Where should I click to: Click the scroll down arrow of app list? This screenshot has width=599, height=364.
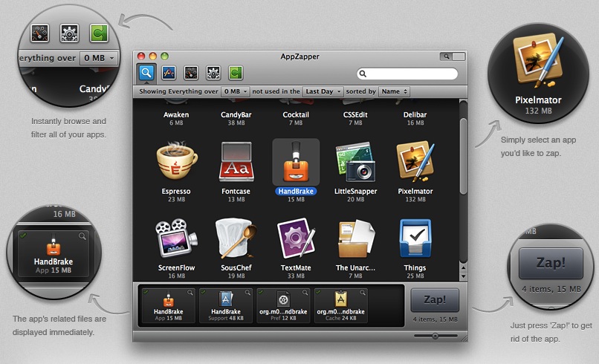463,276
